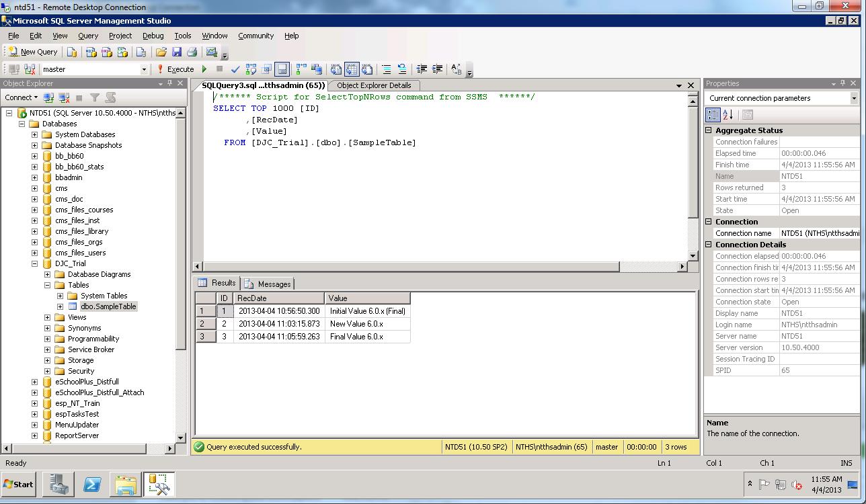Collapse Connection Details section in Properties

(709, 245)
